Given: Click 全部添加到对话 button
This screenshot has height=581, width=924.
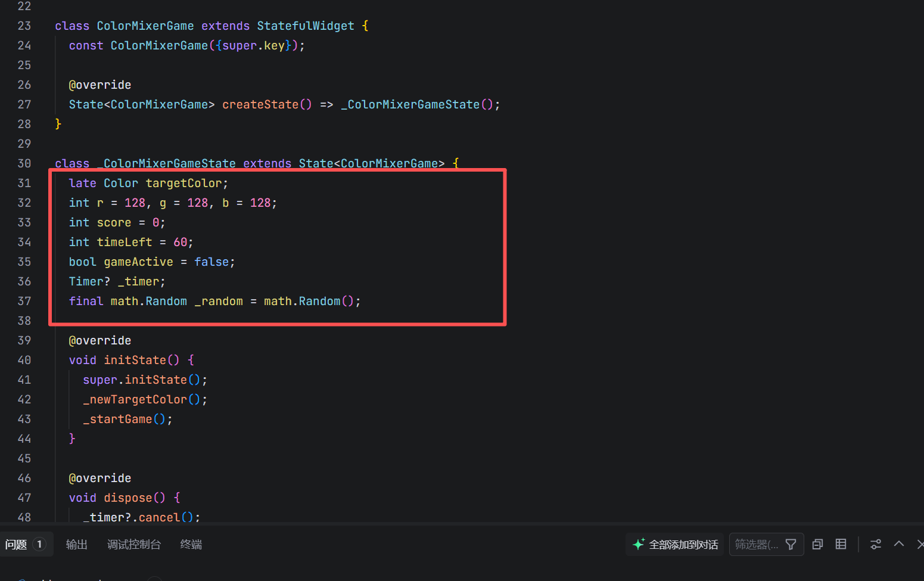Looking at the screenshot, I should 675,545.
